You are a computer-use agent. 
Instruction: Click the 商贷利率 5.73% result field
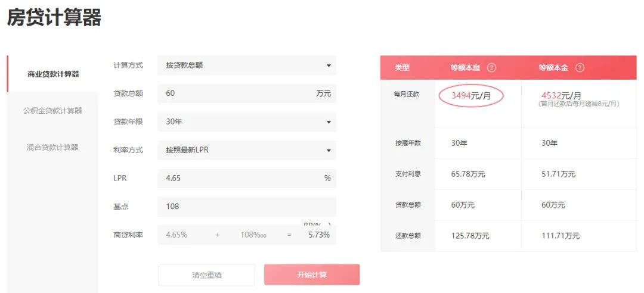click(318, 235)
